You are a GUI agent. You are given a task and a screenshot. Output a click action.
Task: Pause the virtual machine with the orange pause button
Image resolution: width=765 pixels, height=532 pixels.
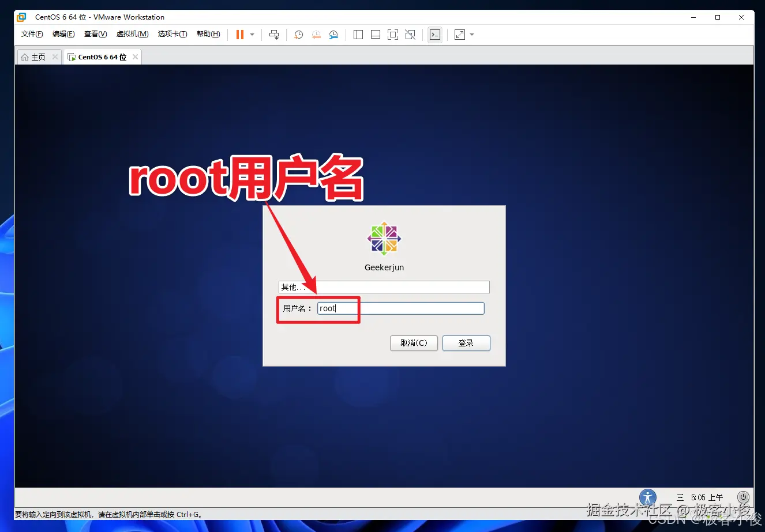coord(240,35)
